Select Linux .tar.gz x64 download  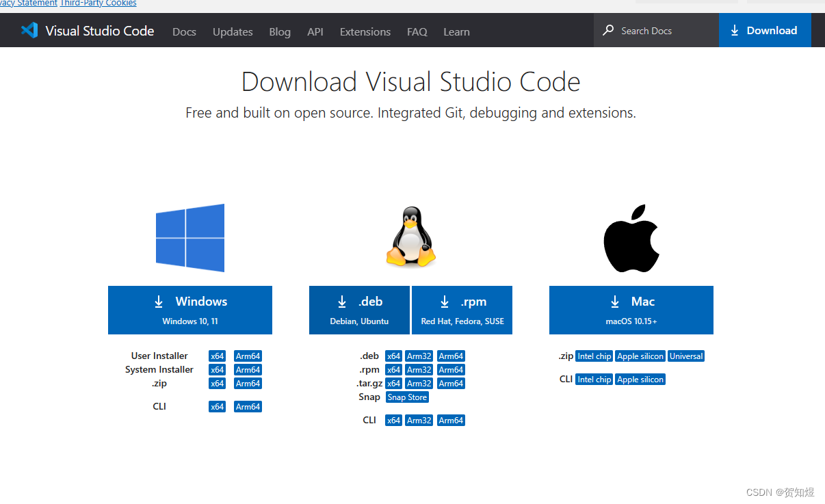pos(393,384)
